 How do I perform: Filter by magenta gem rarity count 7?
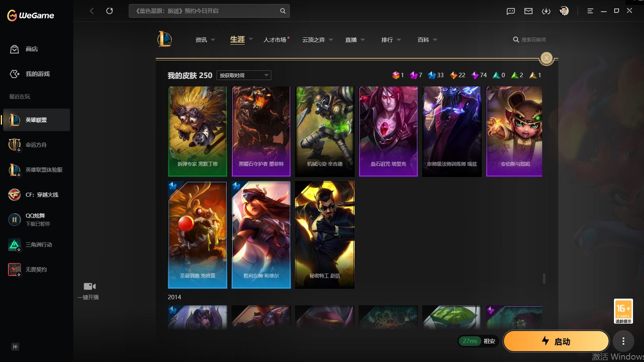click(416, 75)
